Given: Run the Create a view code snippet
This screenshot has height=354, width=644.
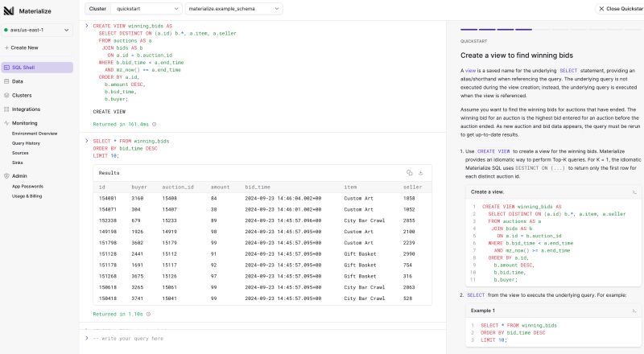Looking at the screenshot, I should coord(634,191).
